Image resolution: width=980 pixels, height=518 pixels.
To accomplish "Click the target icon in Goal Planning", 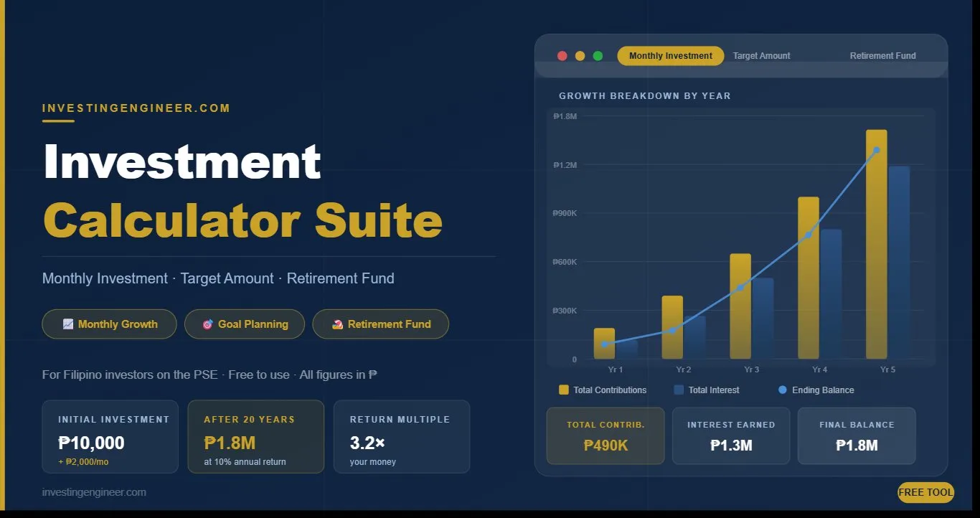I will (x=207, y=324).
